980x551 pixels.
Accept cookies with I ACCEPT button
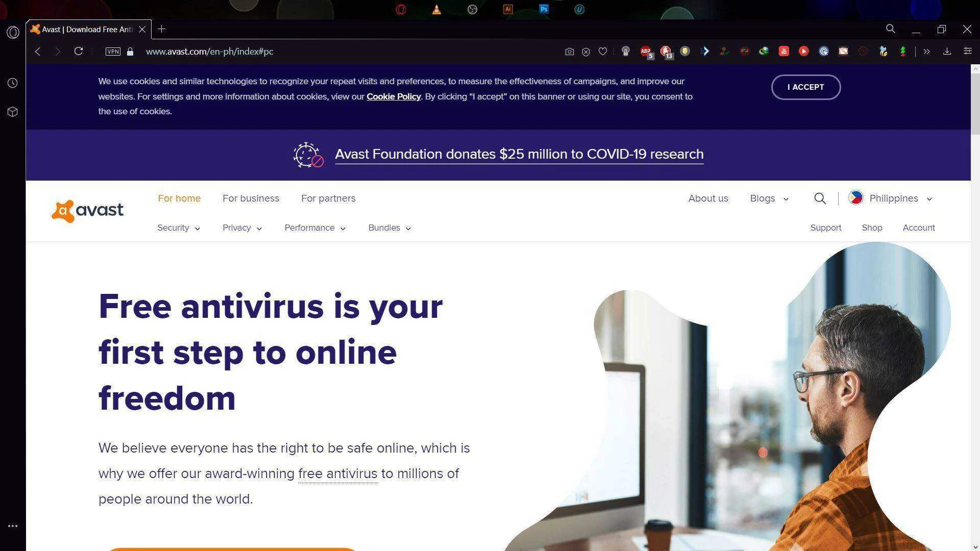click(806, 87)
